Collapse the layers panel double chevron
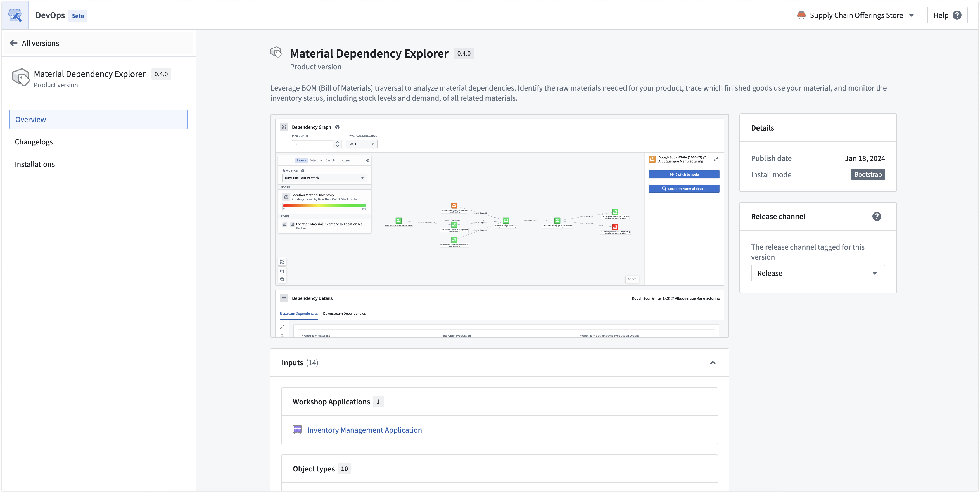 [x=367, y=160]
